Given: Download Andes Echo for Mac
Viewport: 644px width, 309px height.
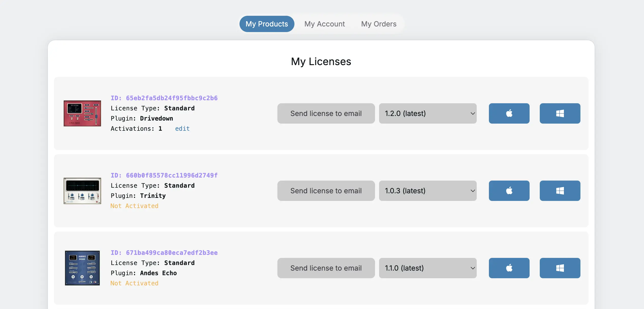Looking at the screenshot, I should tap(509, 268).
